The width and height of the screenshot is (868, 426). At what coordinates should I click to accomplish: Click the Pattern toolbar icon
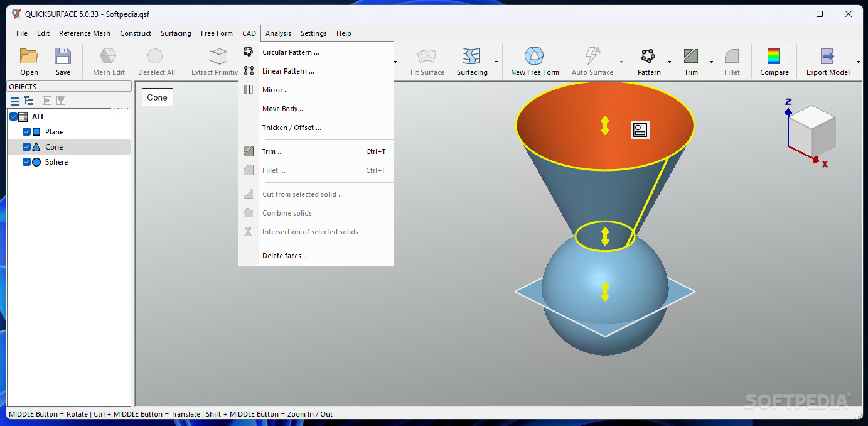click(648, 56)
